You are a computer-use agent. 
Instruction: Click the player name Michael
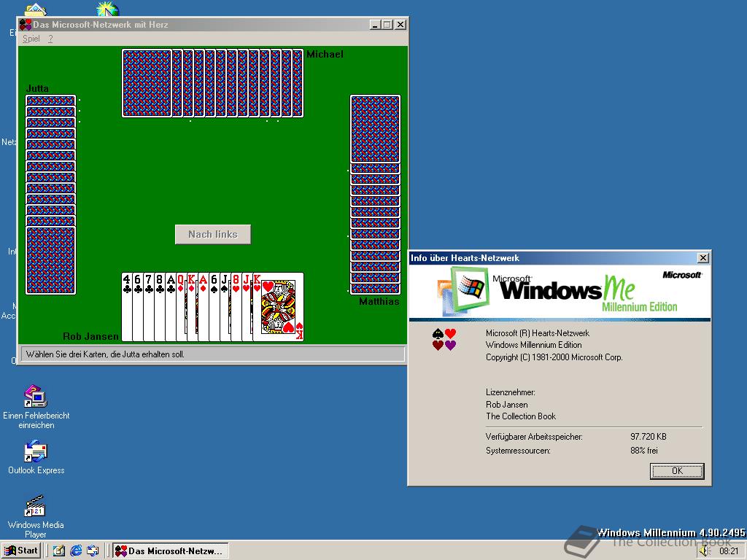point(325,54)
